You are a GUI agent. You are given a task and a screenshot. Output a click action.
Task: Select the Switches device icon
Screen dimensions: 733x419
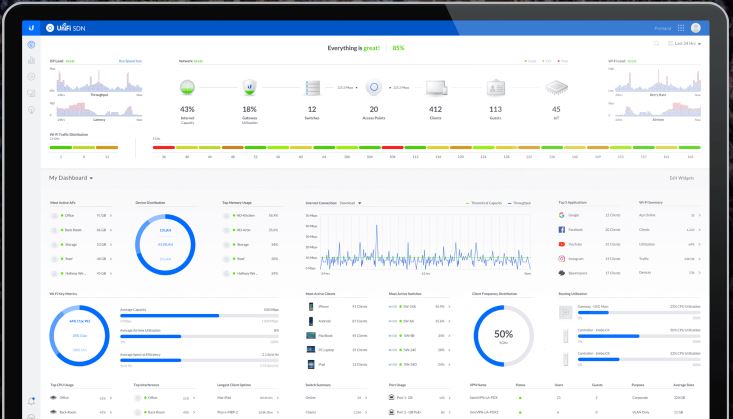[312, 88]
